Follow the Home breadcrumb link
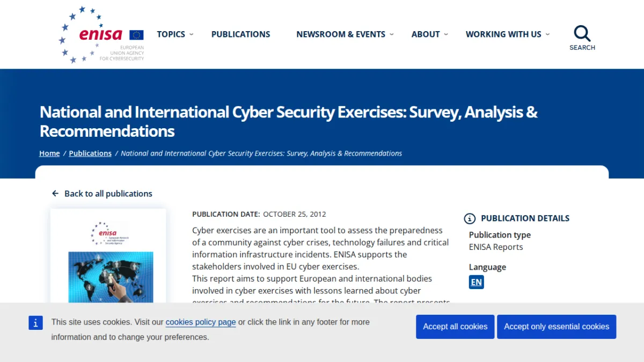 point(49,153)
